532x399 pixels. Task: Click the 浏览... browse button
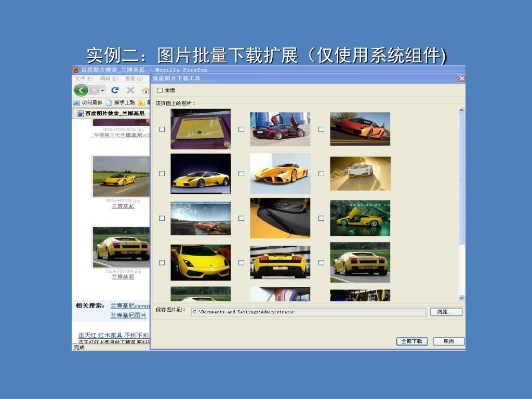[x=446, y=312]
